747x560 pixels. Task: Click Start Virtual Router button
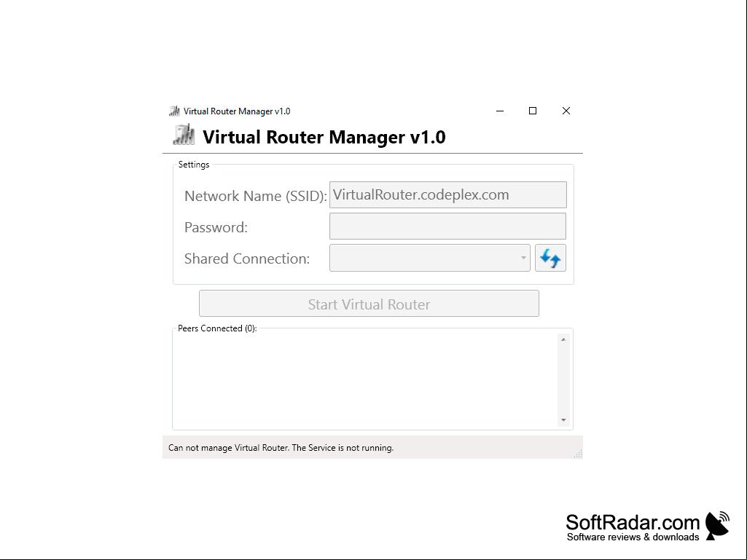[369, 304]
